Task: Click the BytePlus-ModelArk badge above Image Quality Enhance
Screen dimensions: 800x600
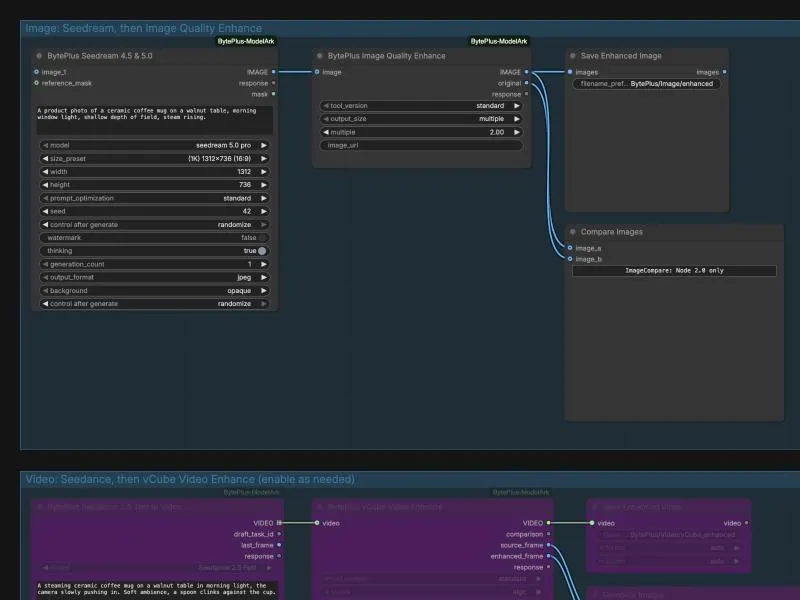Action: [498, 41]
